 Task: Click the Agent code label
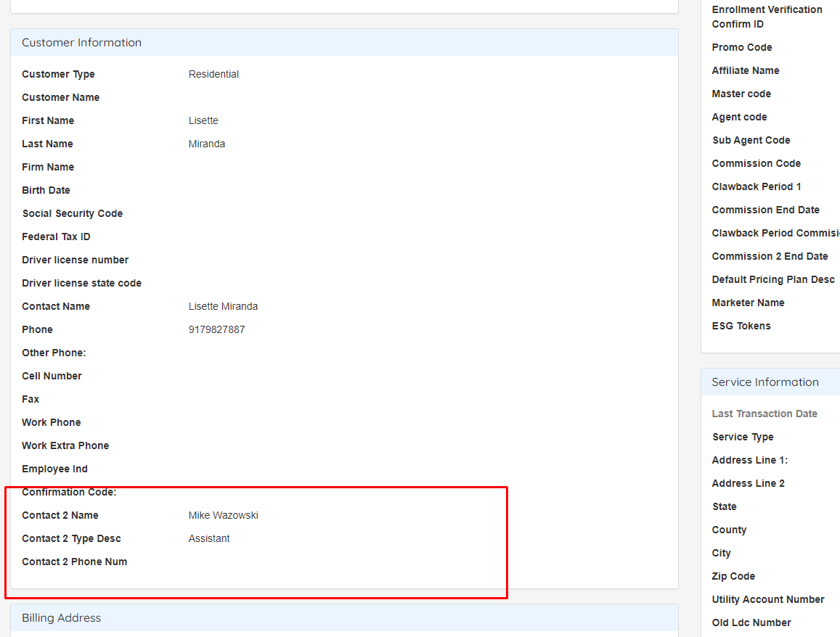tap(739, 118)
